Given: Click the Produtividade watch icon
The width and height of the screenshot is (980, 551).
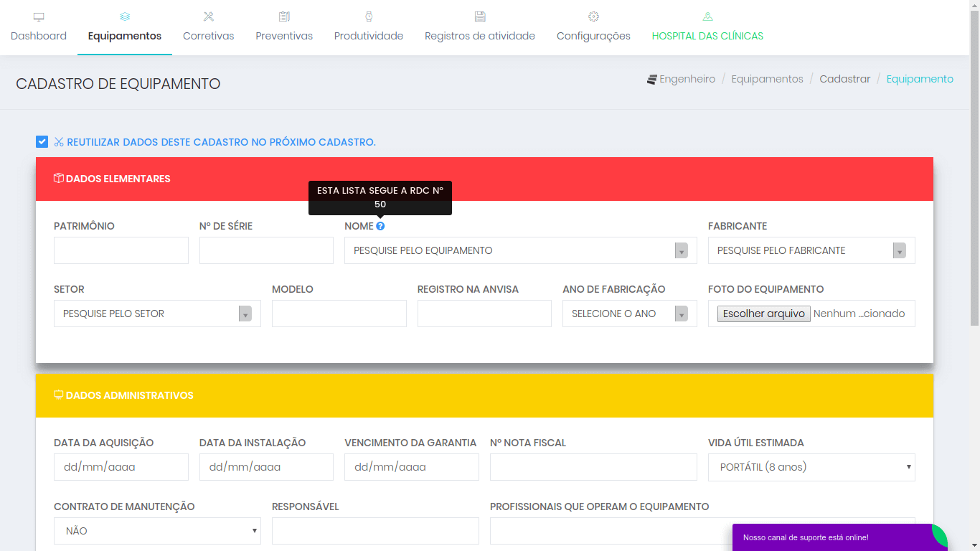Looking at the screenshot, I should tap(369, 17).
